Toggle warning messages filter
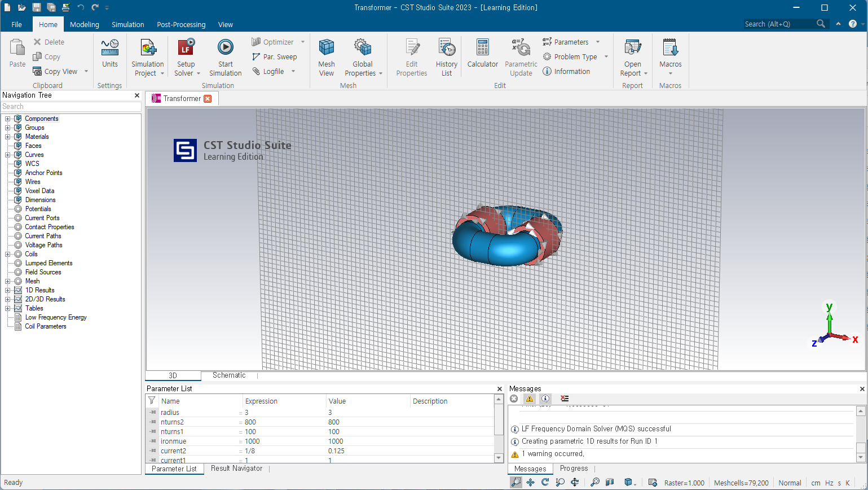This screenshot has height=490, width=868. tap(530, 399)
